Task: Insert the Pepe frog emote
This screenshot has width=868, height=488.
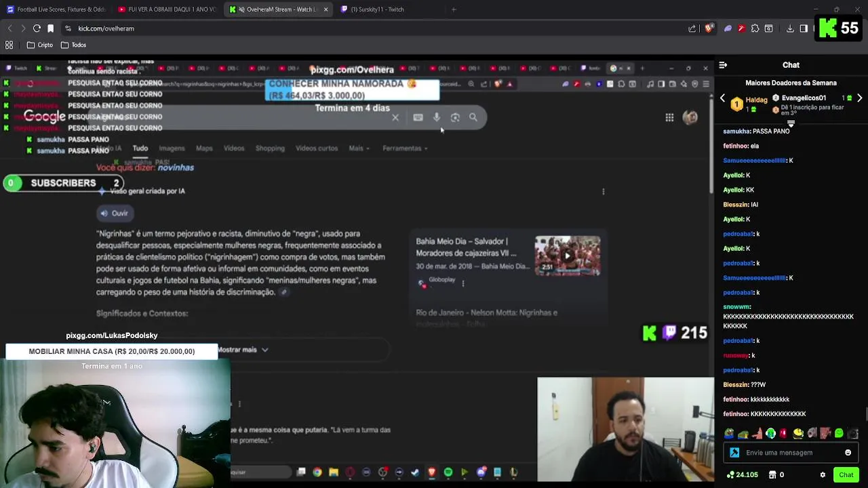Action: pos(729,433)
